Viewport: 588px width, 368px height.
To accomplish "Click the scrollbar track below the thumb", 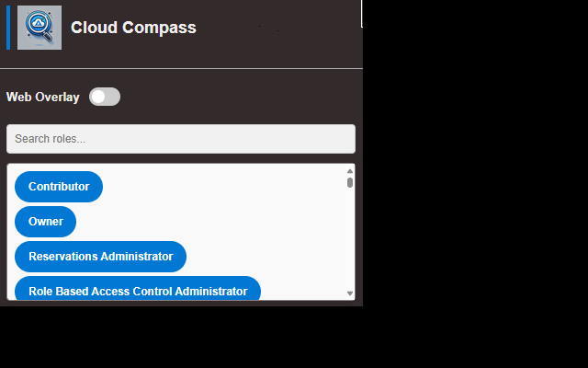I will tap(350, 238).
